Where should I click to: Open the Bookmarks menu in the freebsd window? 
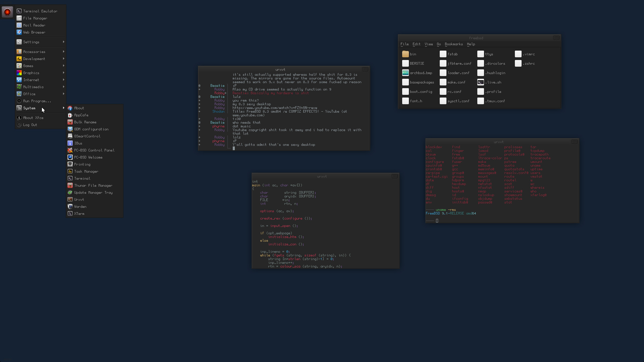click(453, 44)
